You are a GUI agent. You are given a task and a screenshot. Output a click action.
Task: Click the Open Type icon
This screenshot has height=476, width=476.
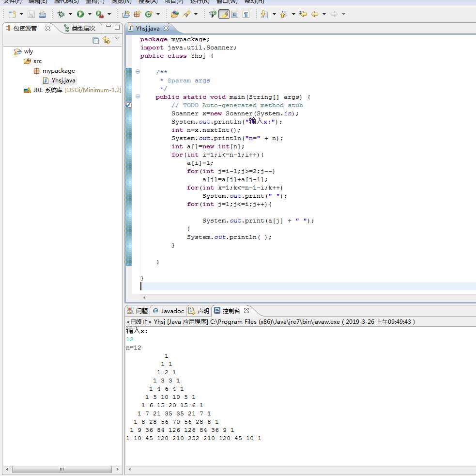(175, 14)
